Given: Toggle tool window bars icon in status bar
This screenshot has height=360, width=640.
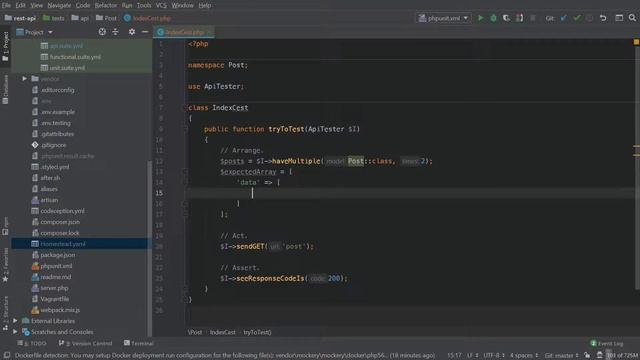Looking at the screenshot, I should 7,356.
